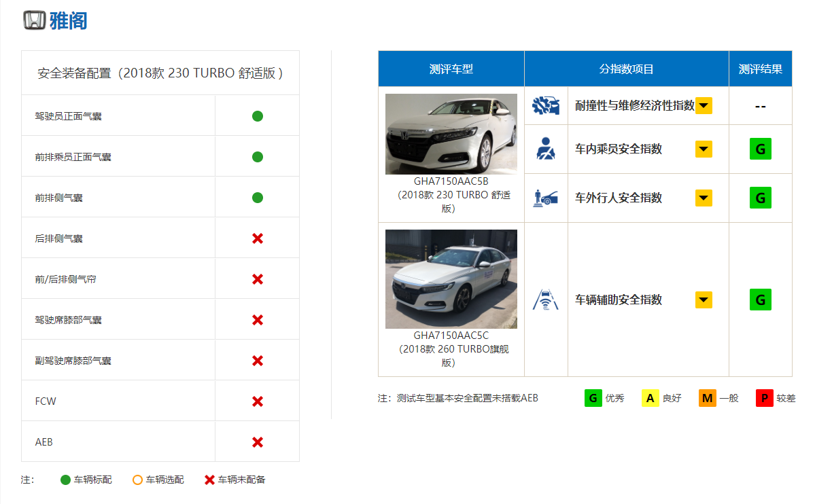815x504 pixels.
Task: Click the green dot for 驾驶员正面气囊
Action: click(x=258, y=116)
